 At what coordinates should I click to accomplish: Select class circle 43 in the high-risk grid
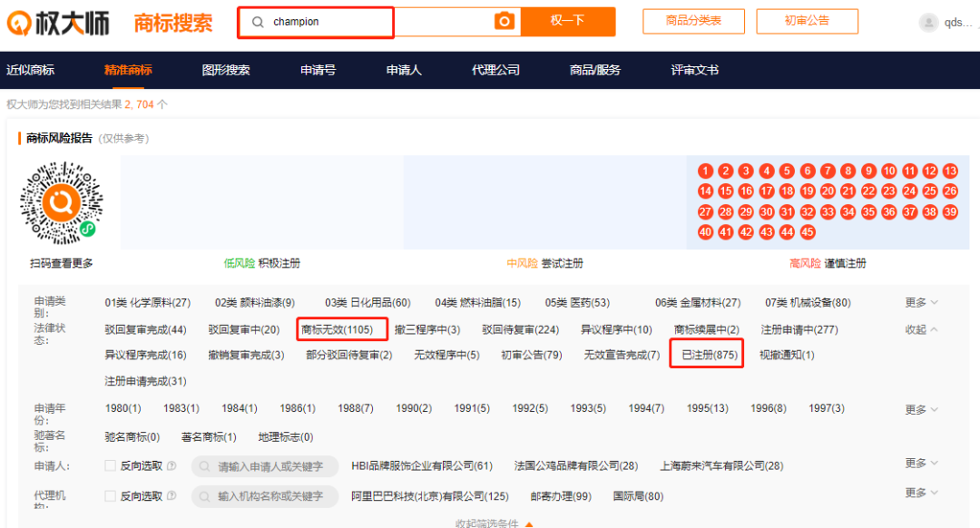767,232
